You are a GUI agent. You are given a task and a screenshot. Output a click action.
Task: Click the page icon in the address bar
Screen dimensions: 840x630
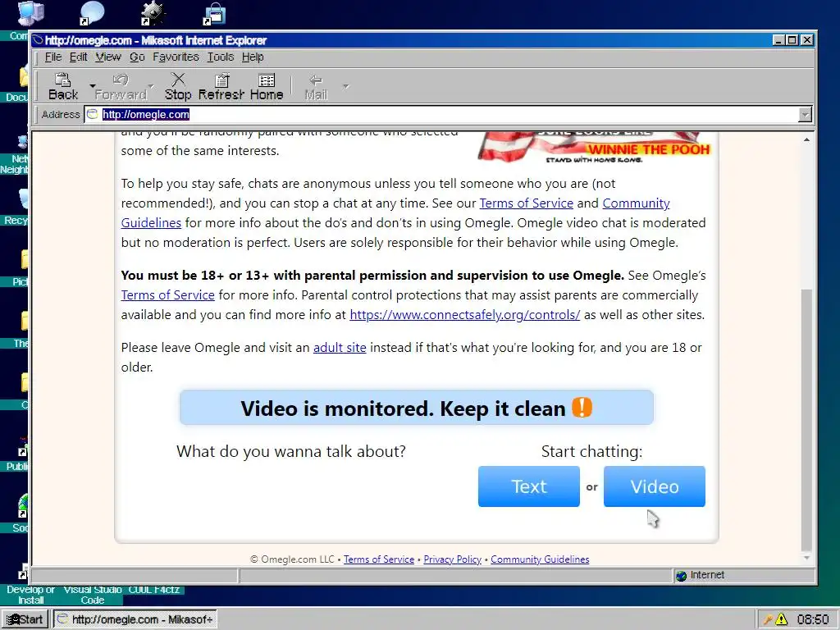tap(93, 114)
